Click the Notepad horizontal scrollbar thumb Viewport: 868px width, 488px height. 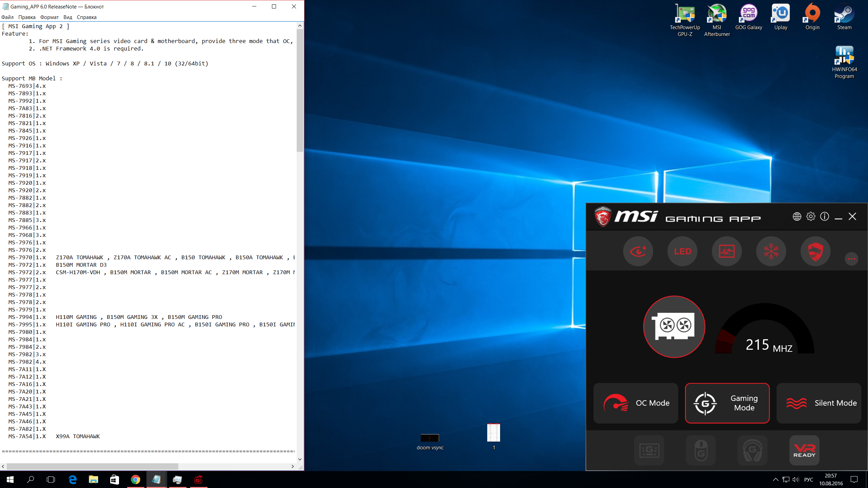tap(92, 467)
